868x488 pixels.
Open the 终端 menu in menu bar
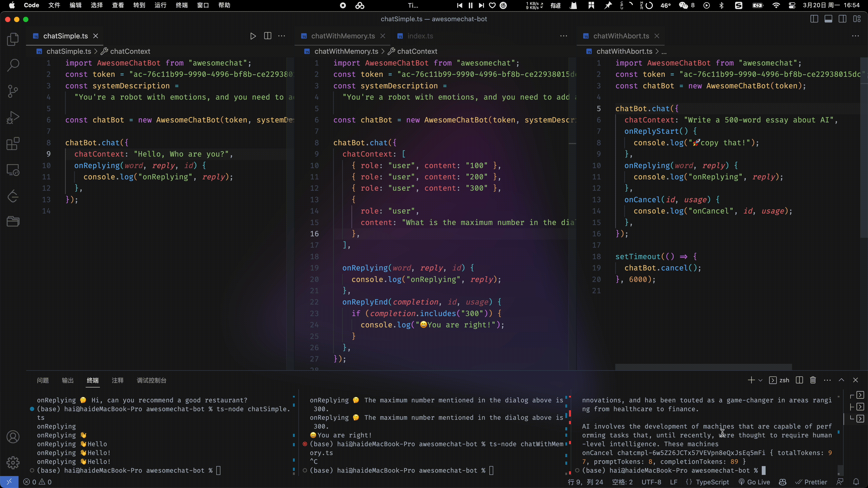(x=182, y=5)
